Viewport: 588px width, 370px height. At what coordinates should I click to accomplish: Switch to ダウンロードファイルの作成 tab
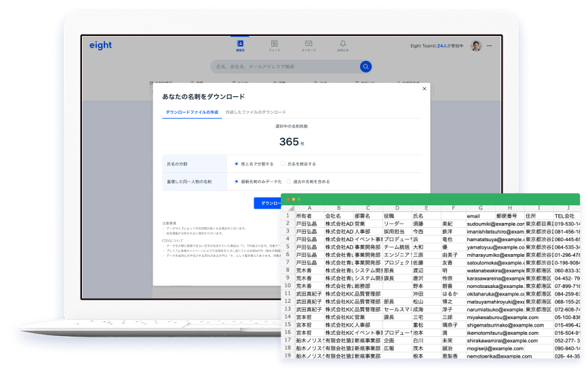(192, 112)
